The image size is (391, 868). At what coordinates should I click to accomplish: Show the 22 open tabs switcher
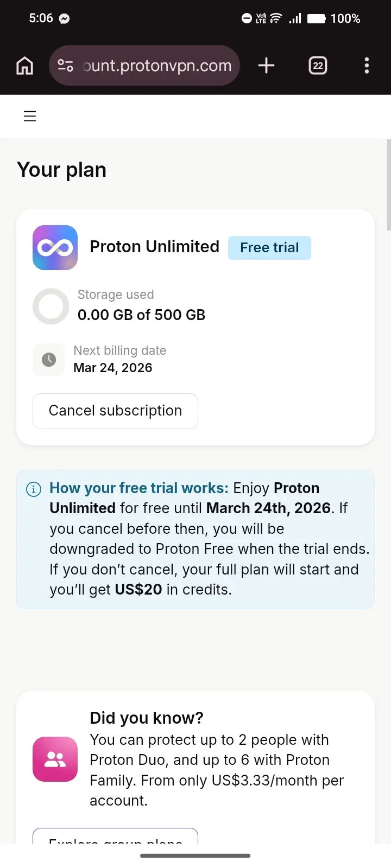(x=318, y=66)
